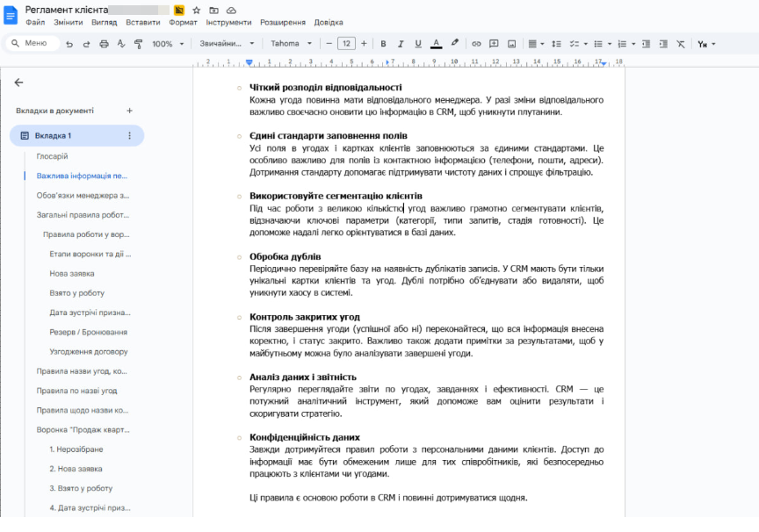Toggle italic formatting
Screen dimensions: 759x532
click(400, 42)
